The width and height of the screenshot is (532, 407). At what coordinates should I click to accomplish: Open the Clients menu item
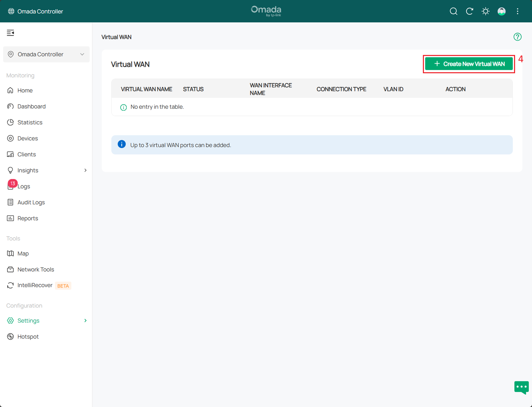coord(27,154)
